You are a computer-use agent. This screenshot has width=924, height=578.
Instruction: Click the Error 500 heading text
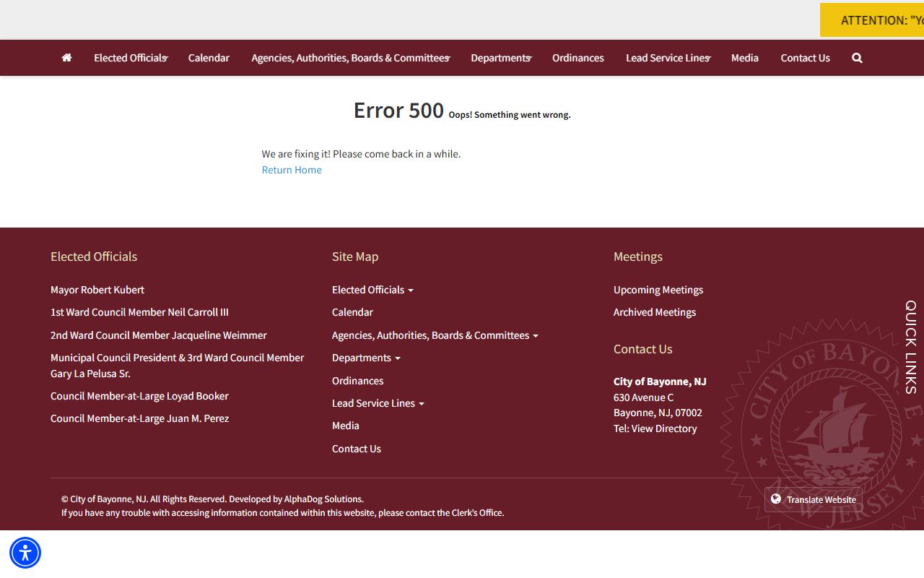398,110
